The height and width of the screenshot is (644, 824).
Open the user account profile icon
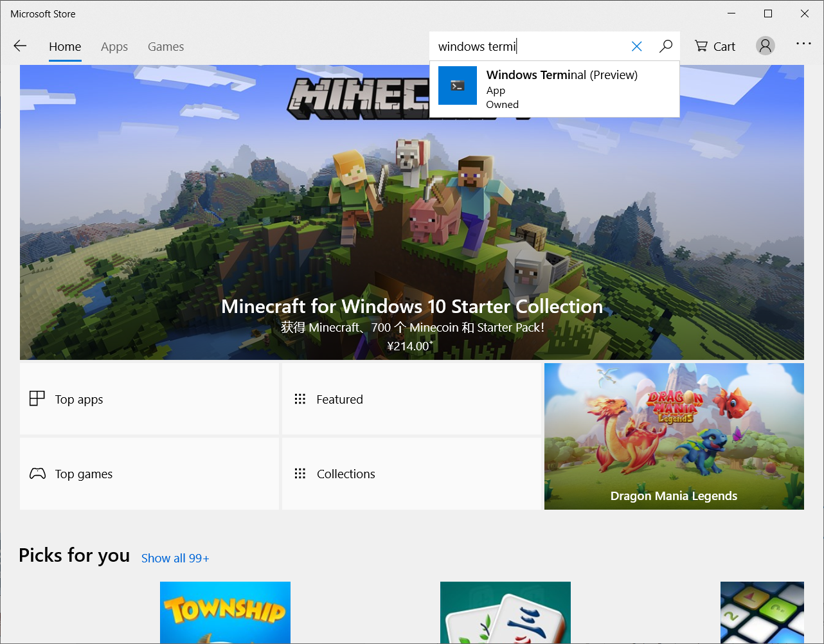(765, 46)
